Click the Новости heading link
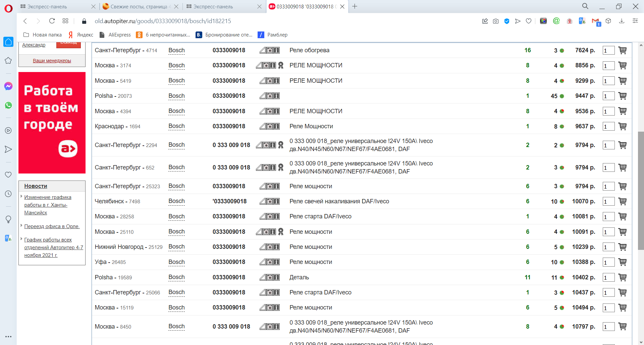Screen dimensions: 644x345 point(36,186)
